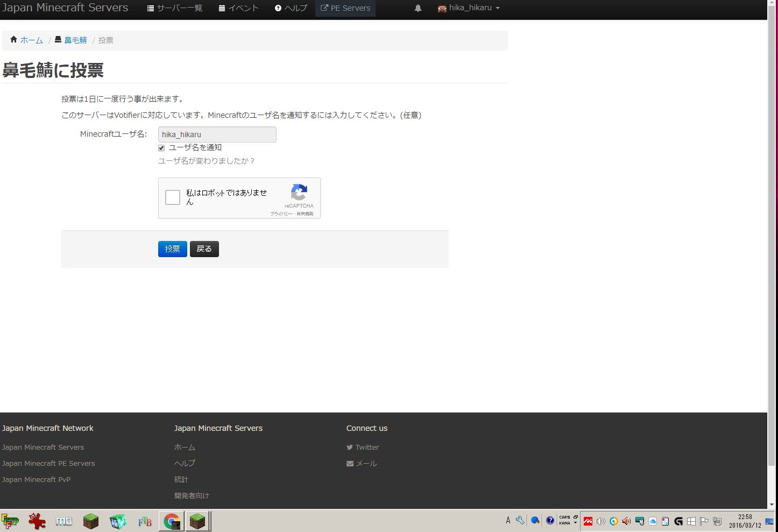Click the Windows logo tray icon

[691, 521]
